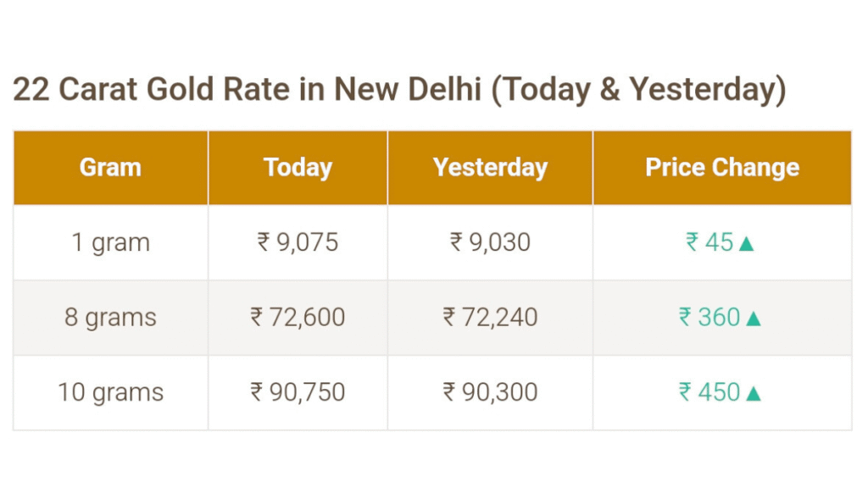Click green up arrow beside ₹ 360
Viewport: 868px width, 488px height.
click(x=754, y=319)
